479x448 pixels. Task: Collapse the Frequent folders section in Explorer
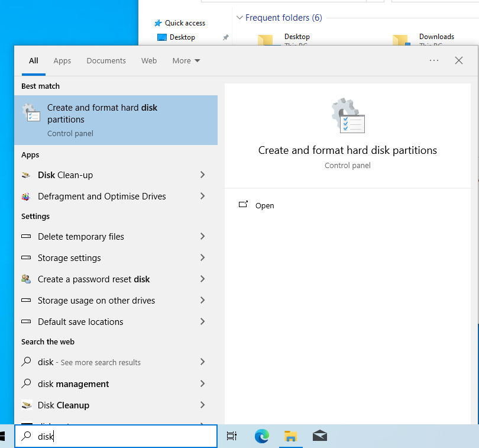(x=240, y=18)
